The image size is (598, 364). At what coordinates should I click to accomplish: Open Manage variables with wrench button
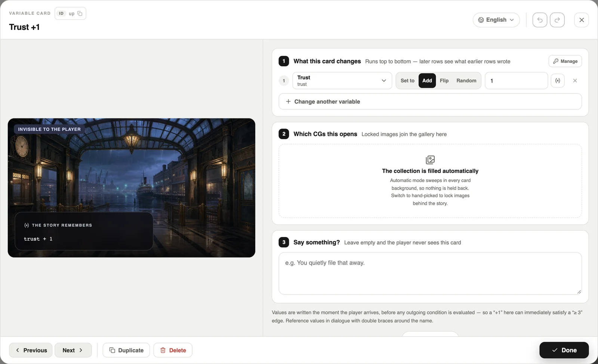click(565, 61)
